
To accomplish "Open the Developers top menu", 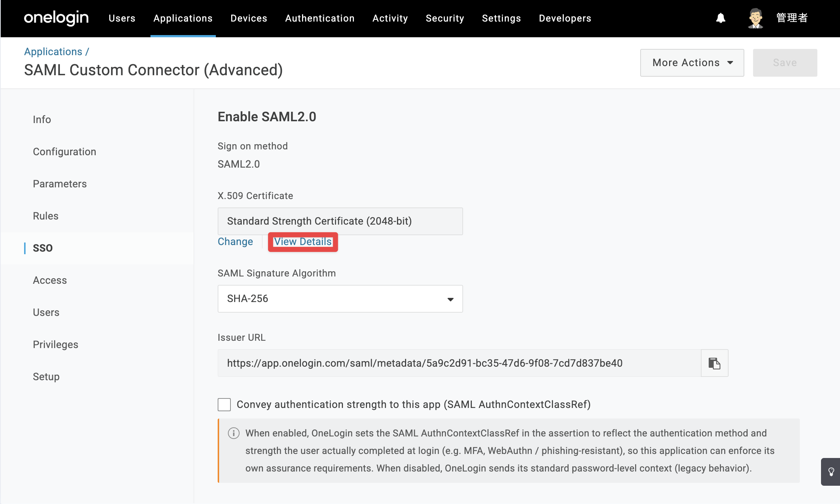I will point(565,18).
